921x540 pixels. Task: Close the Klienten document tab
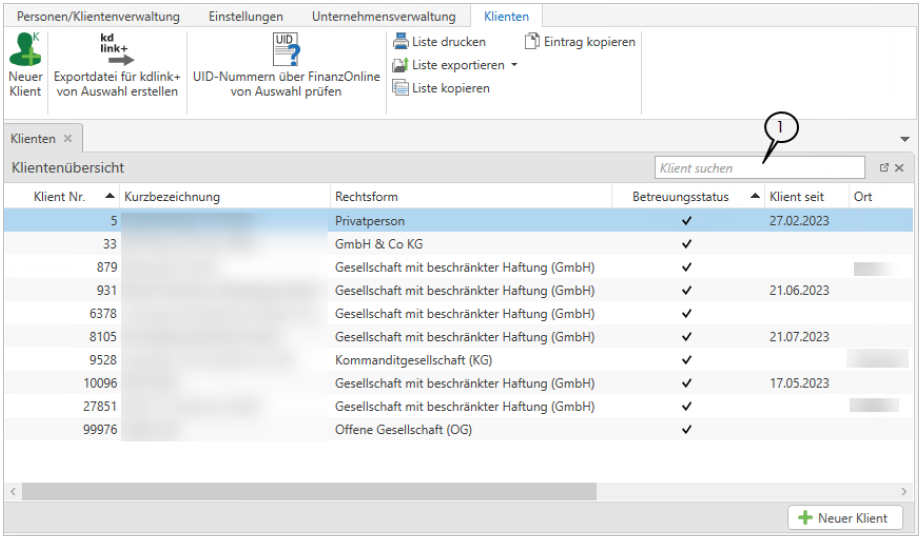[68, 139]
